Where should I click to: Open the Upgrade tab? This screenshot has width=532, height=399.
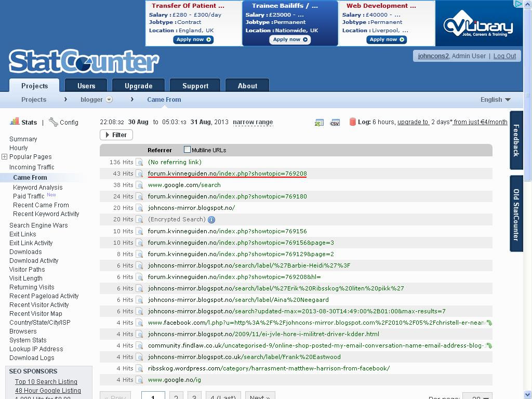point(138,86)
